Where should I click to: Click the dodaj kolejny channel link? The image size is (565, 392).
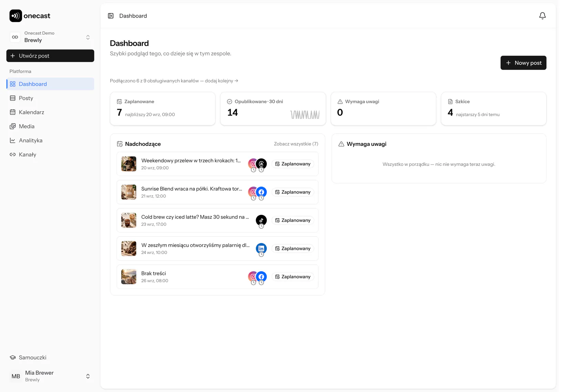pos(222,81)
